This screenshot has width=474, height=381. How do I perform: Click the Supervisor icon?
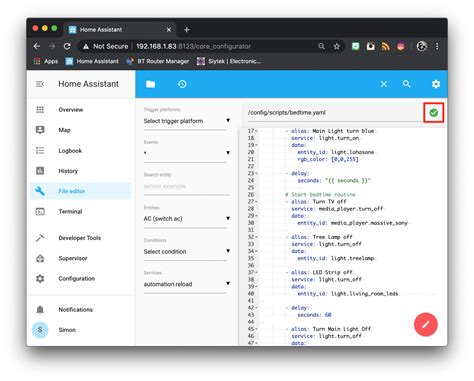point(40,258)
